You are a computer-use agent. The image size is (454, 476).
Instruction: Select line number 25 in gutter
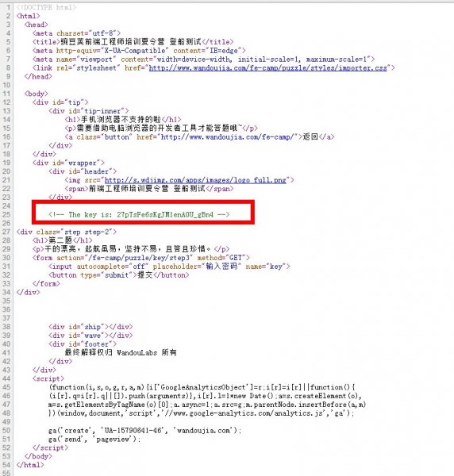tap(6, 215)
